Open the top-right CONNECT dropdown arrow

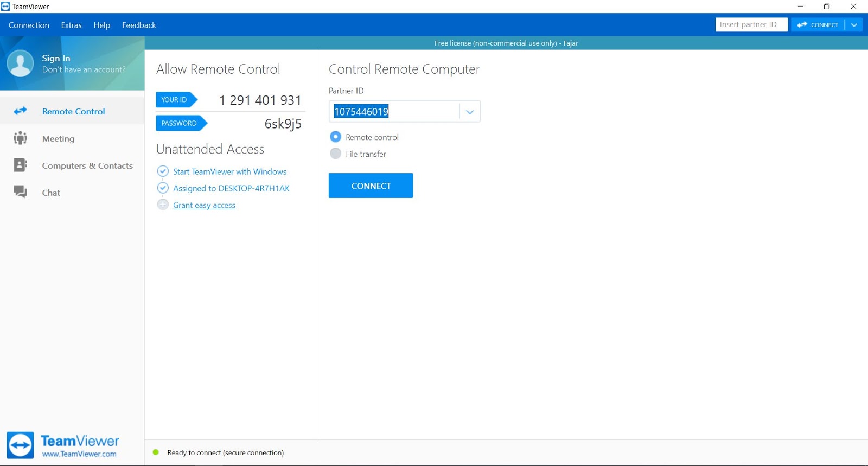click(854, 25)
